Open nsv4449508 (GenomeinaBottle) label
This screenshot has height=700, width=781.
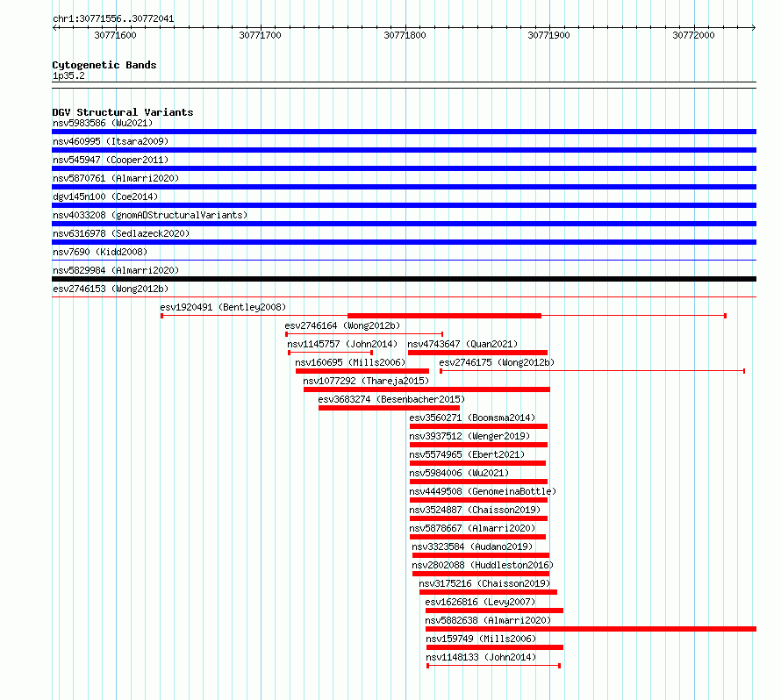[x=483, y=491]
